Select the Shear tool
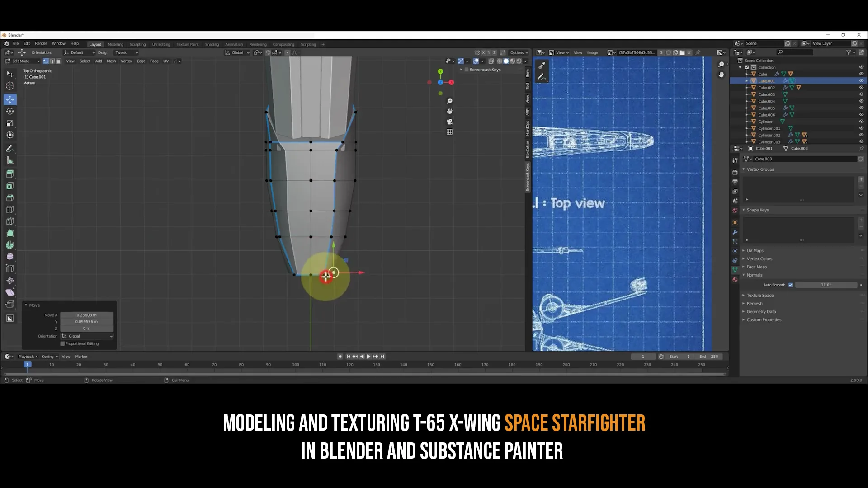The height and width of the screenshot is (488, 868). pos(10,292)
